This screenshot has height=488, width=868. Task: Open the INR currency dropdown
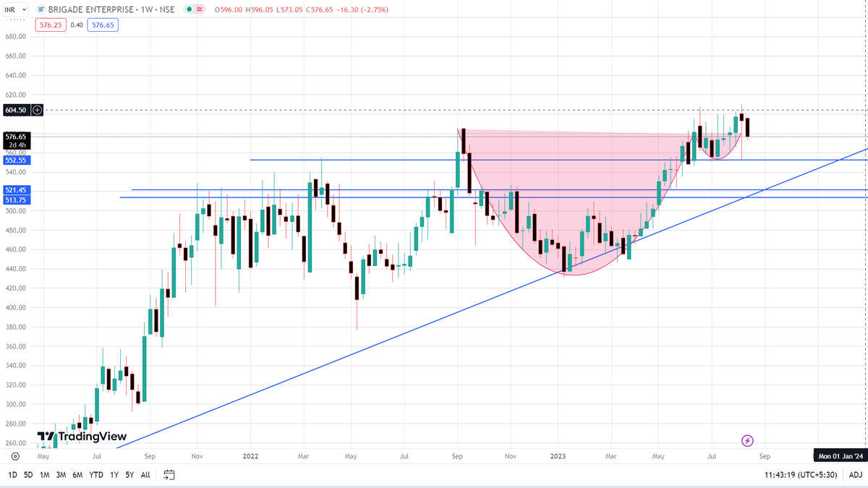point(16,10)
